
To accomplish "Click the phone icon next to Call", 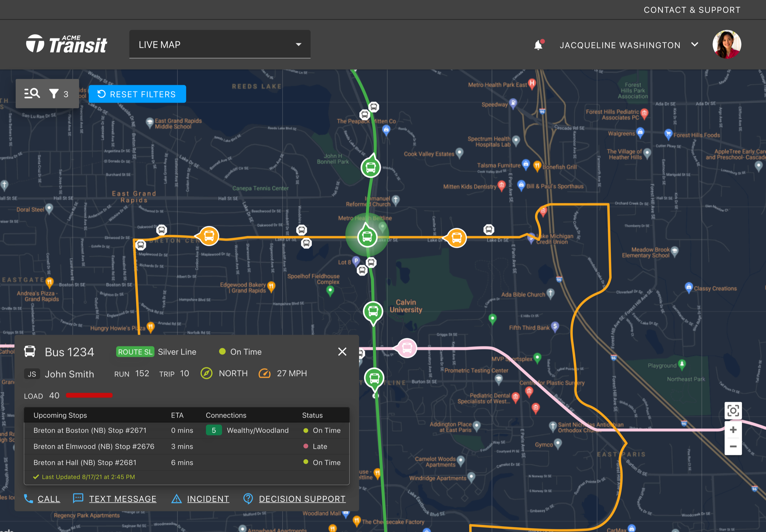I will (28, 499).
